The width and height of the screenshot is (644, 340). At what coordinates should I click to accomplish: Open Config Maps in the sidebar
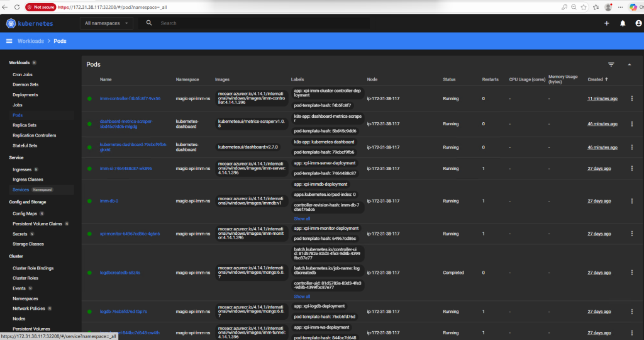[x=25, y=213]
